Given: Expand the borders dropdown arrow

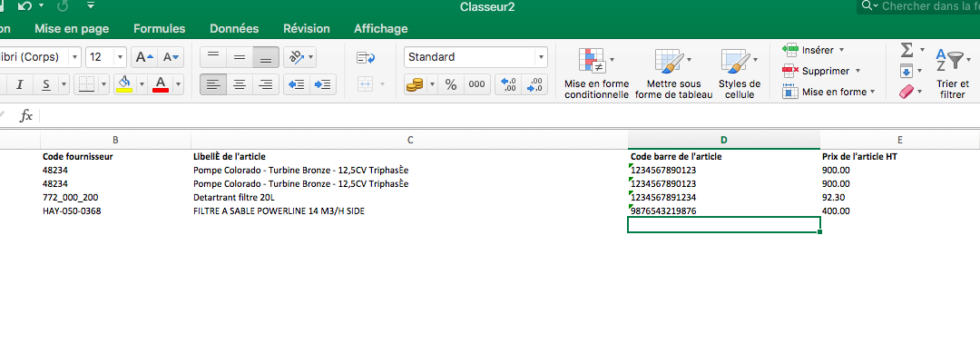Looking at the screenshot, I should click(103, 84).
